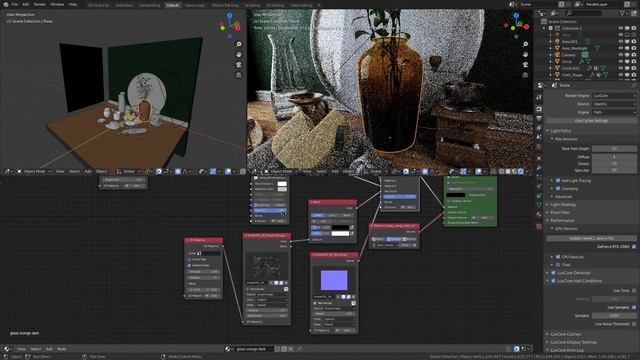Image resolution: width=640 pixels, height=360 pixels.
Task: Open the Material properties tab icon
Action: pyautogui.click(x=539, y=214)
